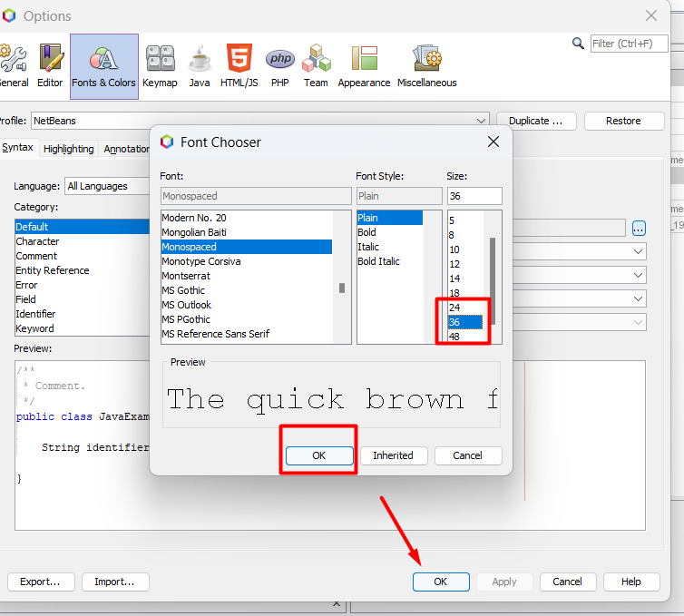
Task: Select Monotype Corsiva font
Action: pos(247,261)
